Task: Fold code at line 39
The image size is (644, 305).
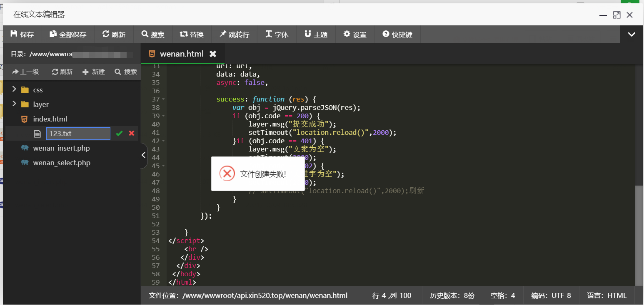Action: coord(163,116)
